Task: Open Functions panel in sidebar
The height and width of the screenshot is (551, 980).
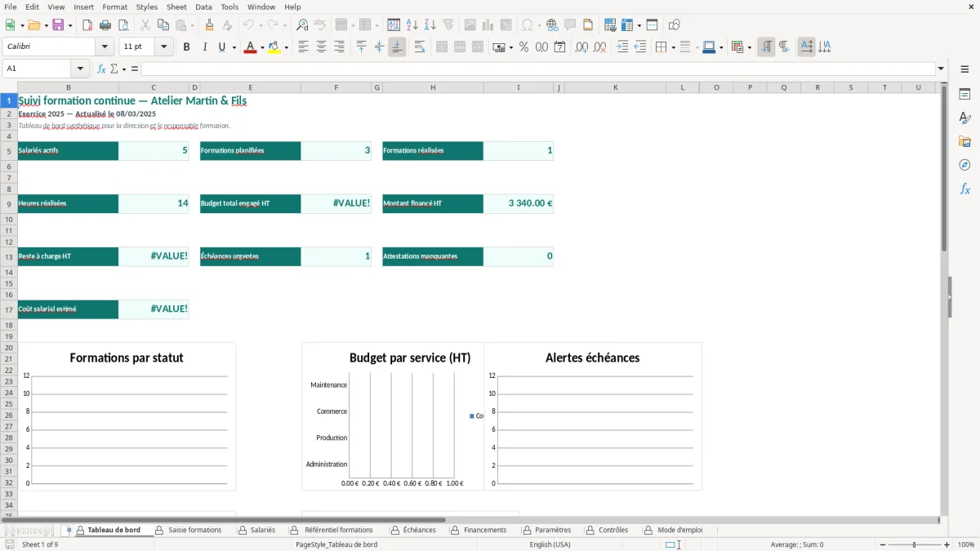Action: pos(964,189)
